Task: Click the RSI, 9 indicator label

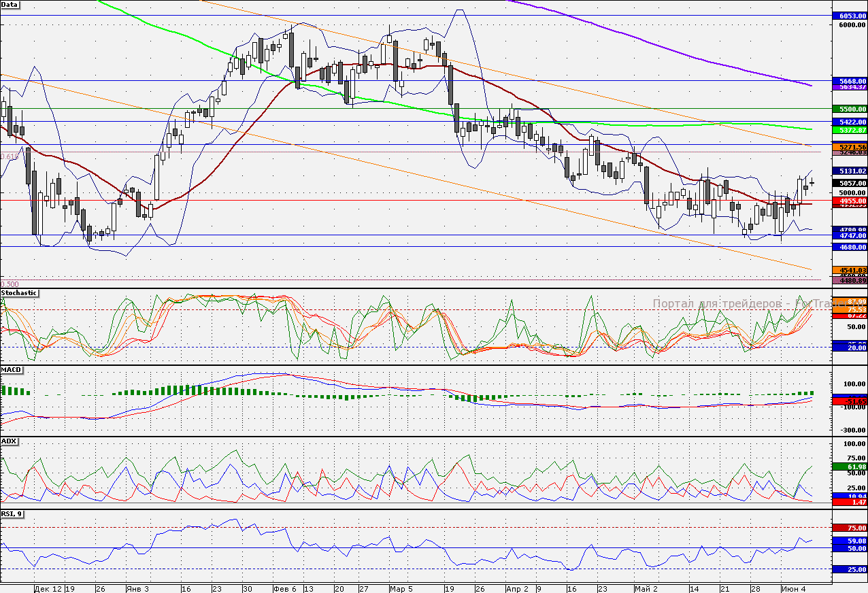Action: (12, 514)
